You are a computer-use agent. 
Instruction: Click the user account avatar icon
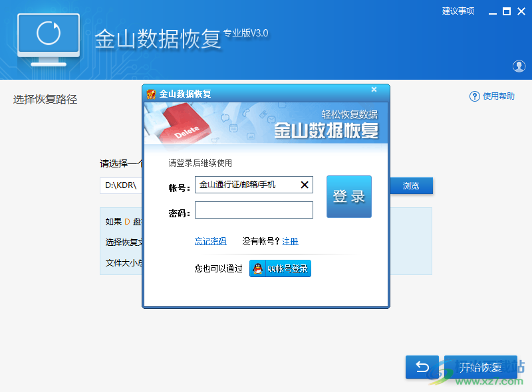point(519,66)
